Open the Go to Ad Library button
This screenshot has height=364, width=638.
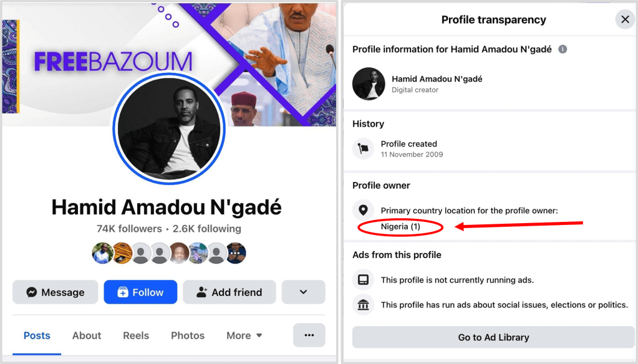click(493, 337)
